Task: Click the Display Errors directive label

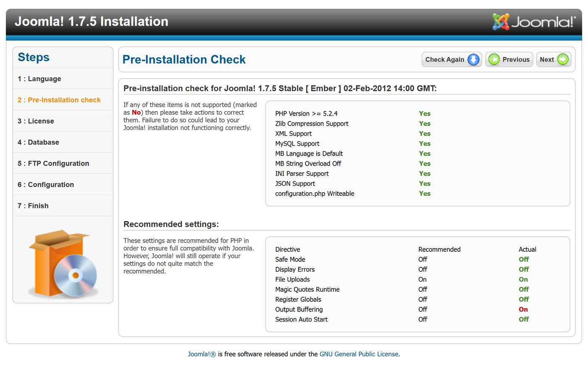Action: (x=295, y=269)
